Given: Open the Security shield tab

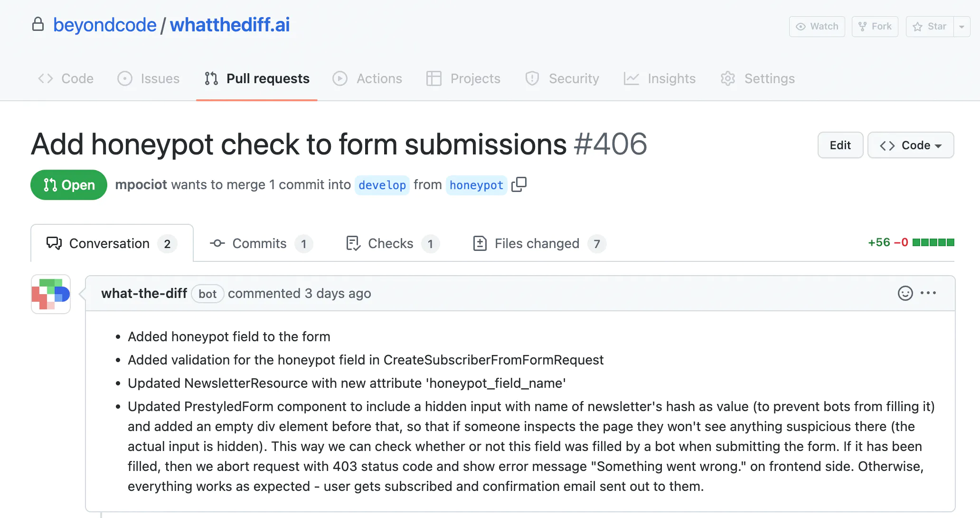Looking at the screenshot, I should pos(562,78).
